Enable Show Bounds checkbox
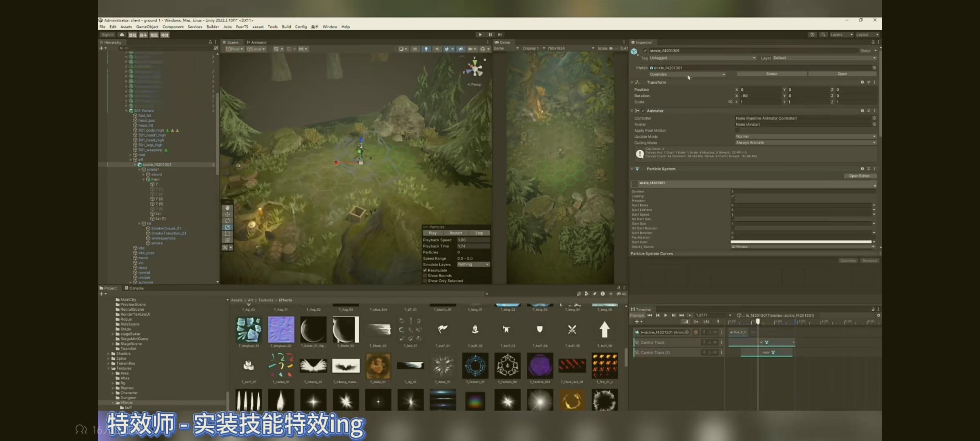 (425, 276)
